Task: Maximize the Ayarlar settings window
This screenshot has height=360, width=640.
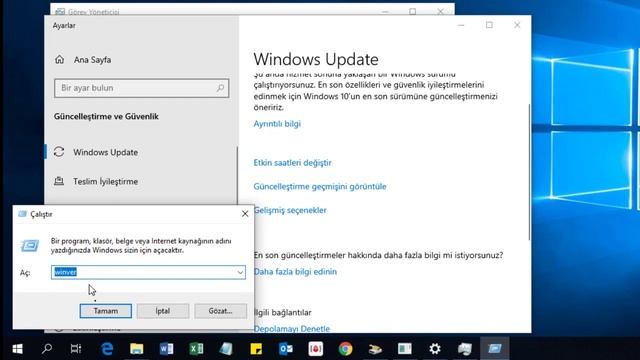Action: click(x=489, y=25)
